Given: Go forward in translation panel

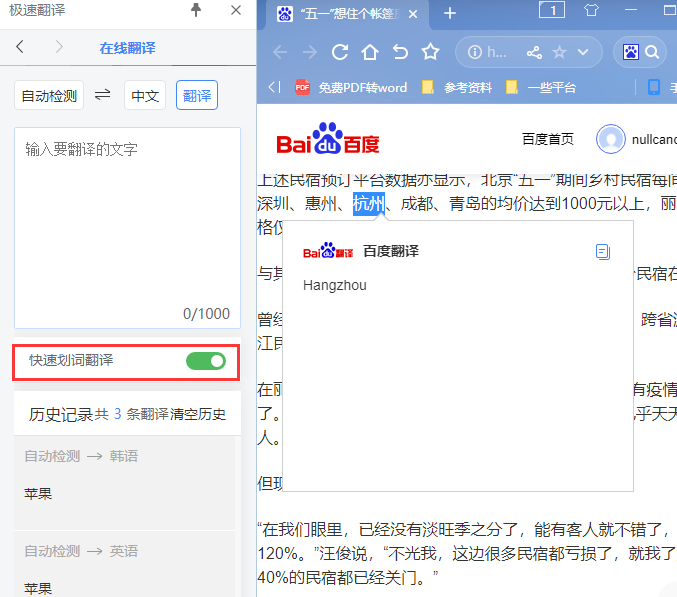Looking at the screenshot, I should point(59,47).
